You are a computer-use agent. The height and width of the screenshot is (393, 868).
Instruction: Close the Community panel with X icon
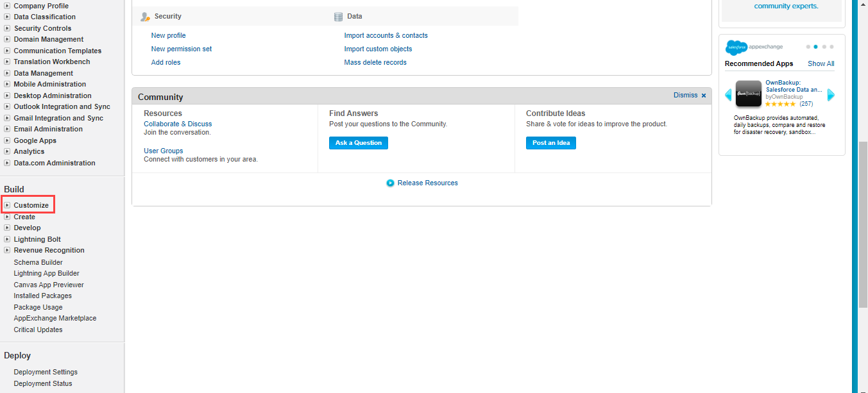pyautogui.click(x=703, y=96)
